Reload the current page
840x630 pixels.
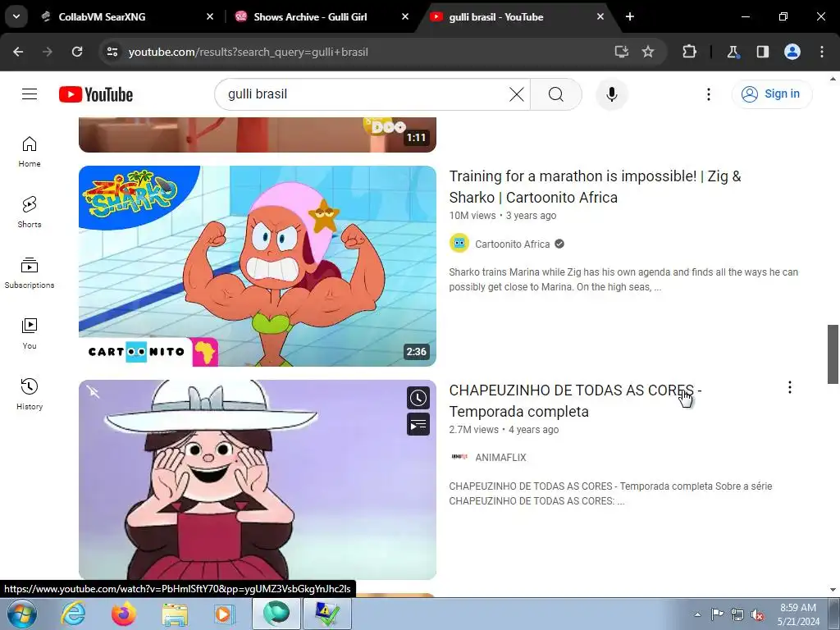[77, 52]
